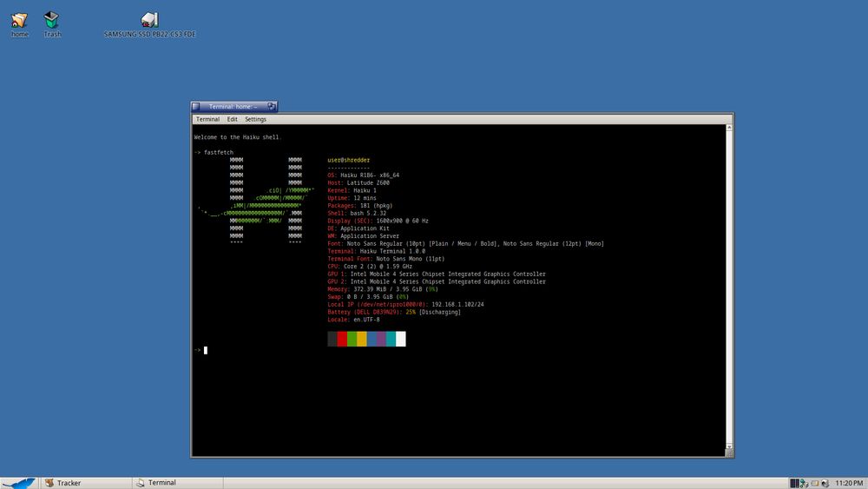This screenshot has height=489, width=868.
Task: Click 'Noto Sans Mono (11pt)' terminal font text
Action: click(x=411, y=259)
